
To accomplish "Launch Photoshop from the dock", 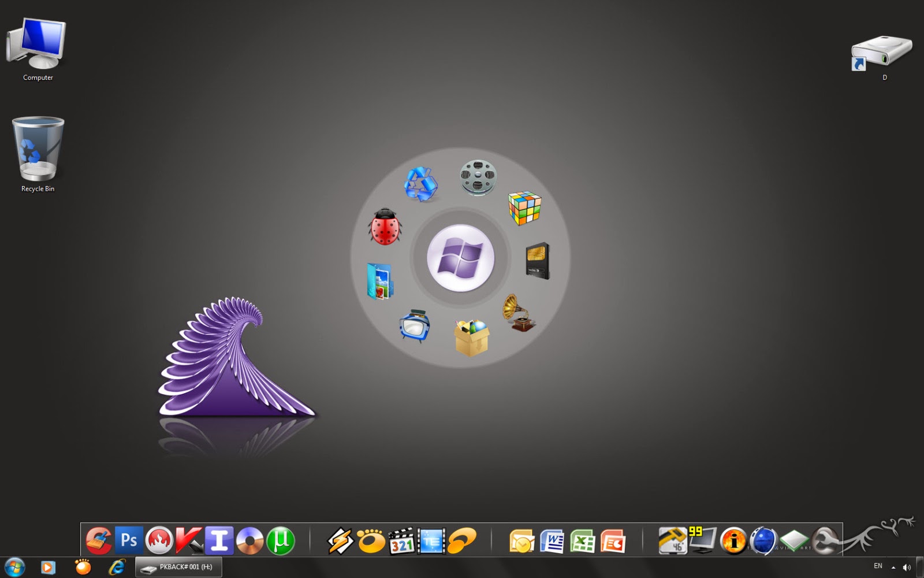I will [x=129, y=541].
